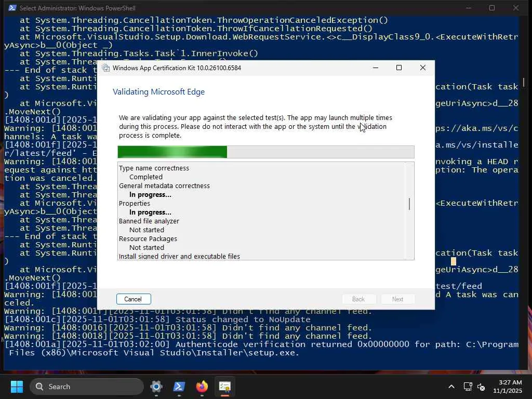The width and height of the screenshot is (532, 399).
Task: Select the Properties test entry
Action: (x=135, y=204)
